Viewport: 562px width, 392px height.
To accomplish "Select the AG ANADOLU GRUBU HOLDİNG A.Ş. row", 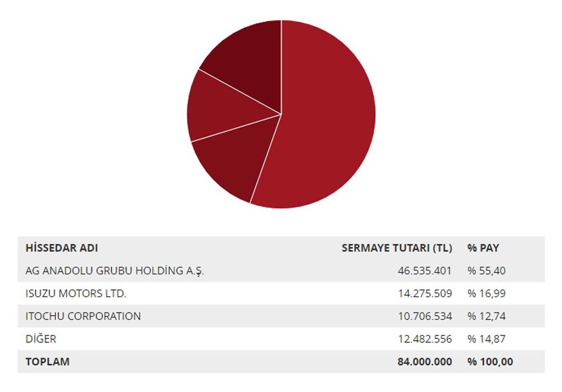I will click(281, 271).
